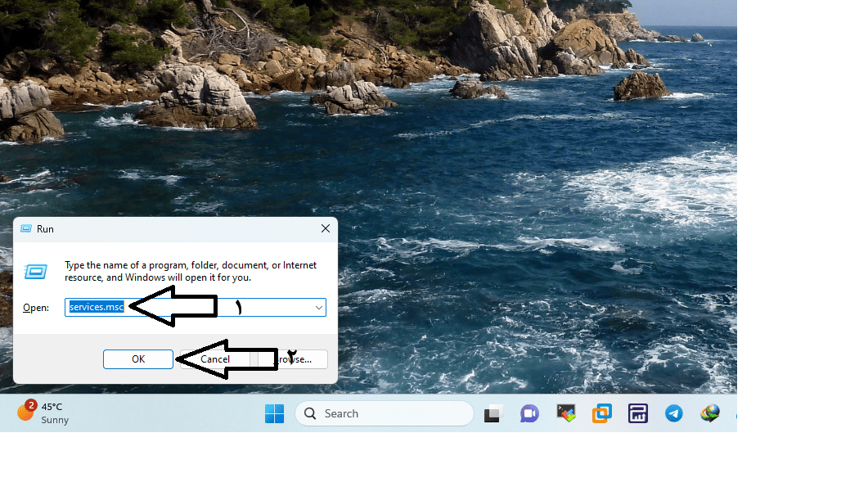
Task: Click the large Run icon beside the description
Action: point(36,272)
